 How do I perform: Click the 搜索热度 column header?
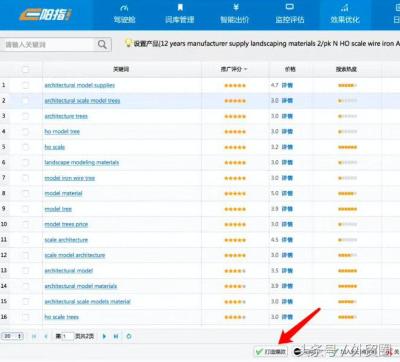tap(347, 69)
